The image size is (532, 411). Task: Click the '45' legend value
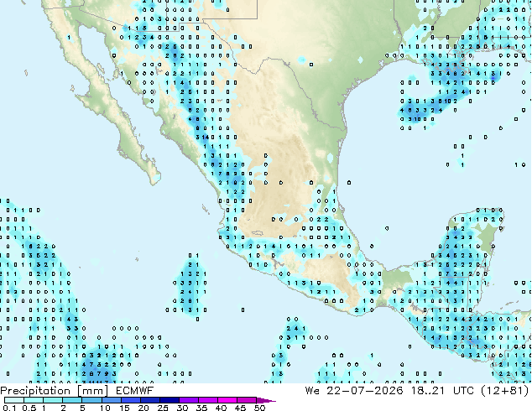240,408
